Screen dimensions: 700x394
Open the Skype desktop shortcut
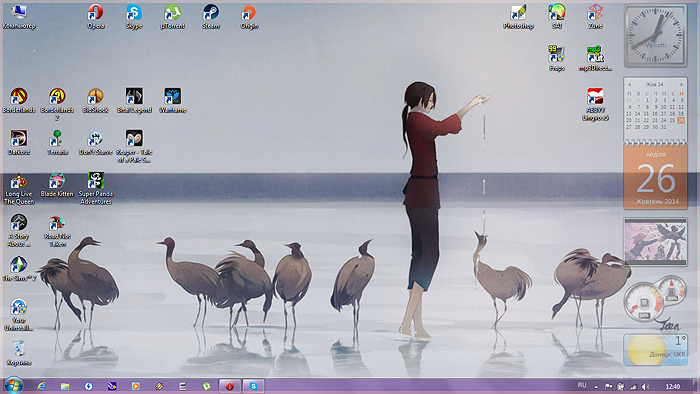[134, 17]
